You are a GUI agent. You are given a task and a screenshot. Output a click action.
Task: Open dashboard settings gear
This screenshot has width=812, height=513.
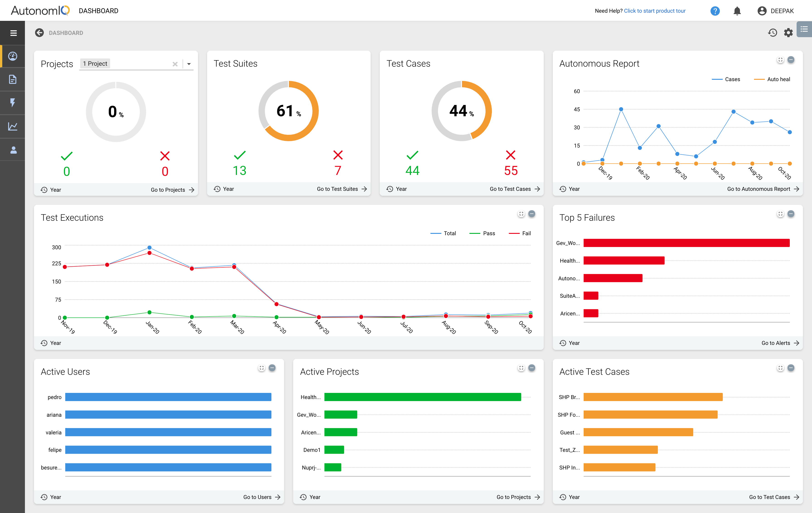pos(788,33)
